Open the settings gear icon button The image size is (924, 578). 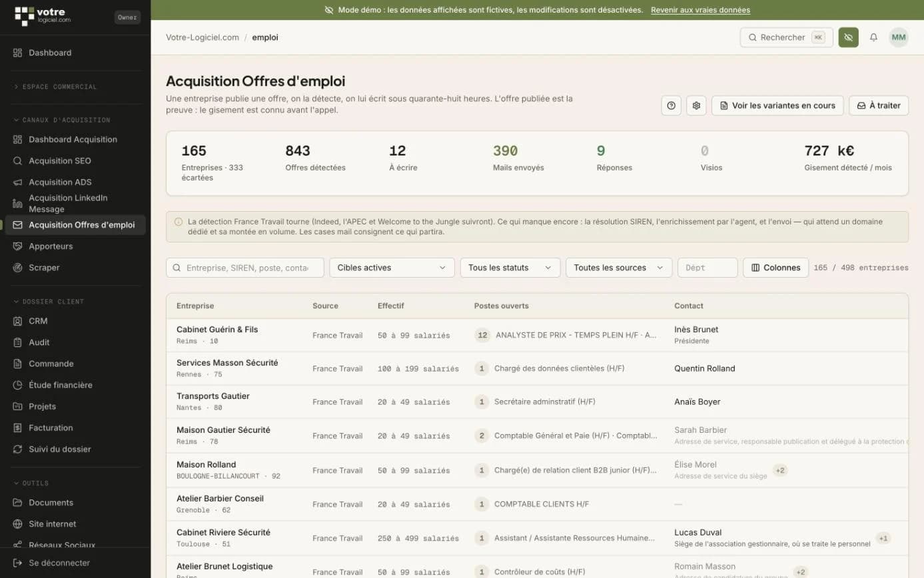pyautogui.click(x=696, y=105)
